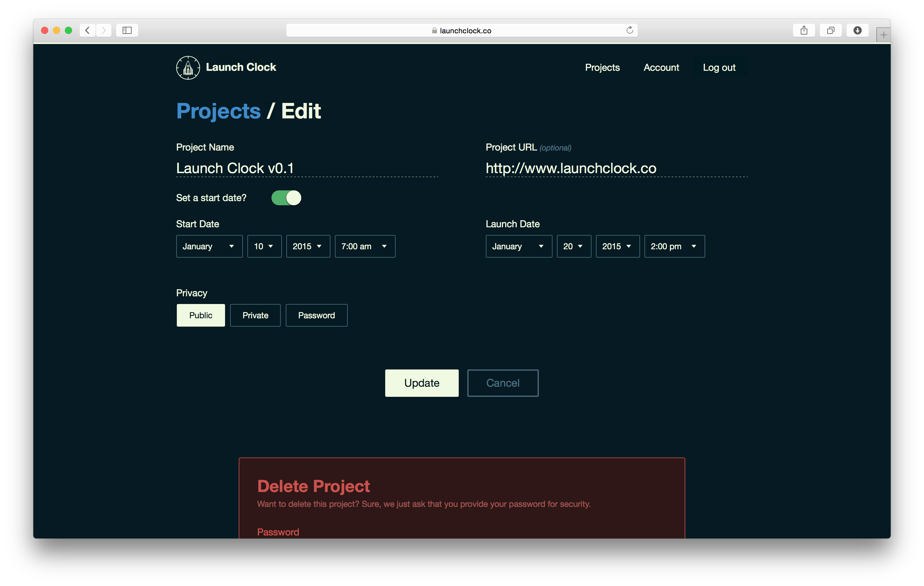924x586 pixels.
Task: Open the Safari downloads icon
Action: (857, 30)
